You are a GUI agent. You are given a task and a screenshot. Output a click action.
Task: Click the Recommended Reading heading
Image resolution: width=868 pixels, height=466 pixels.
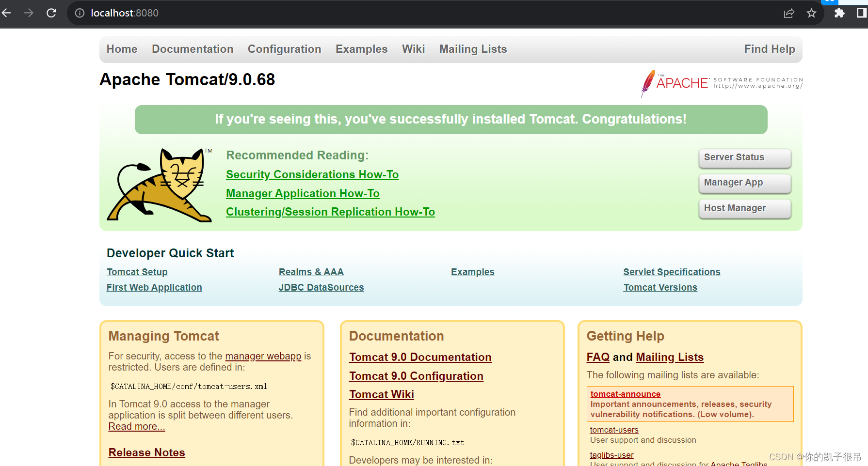(x=297, y=155)
